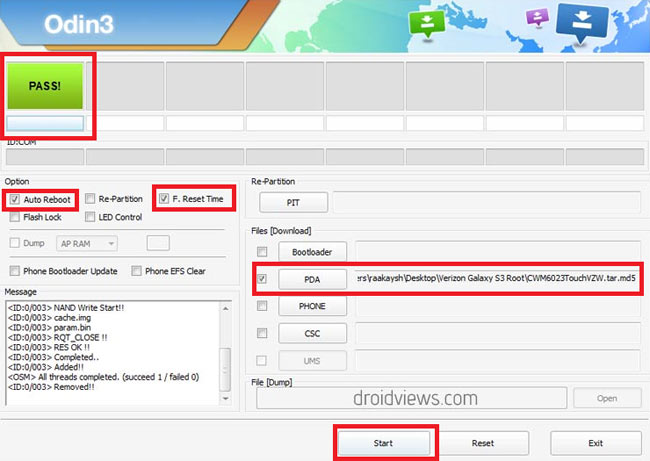
Task: Select log line "cache.img"
Action: tap(49, 318)
